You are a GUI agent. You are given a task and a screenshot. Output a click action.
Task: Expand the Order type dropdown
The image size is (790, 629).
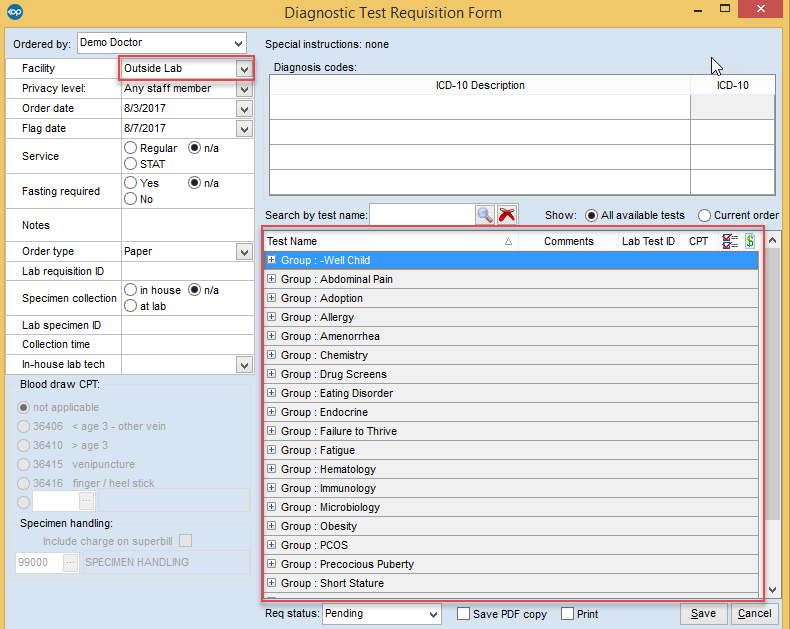tap(243, 252)
